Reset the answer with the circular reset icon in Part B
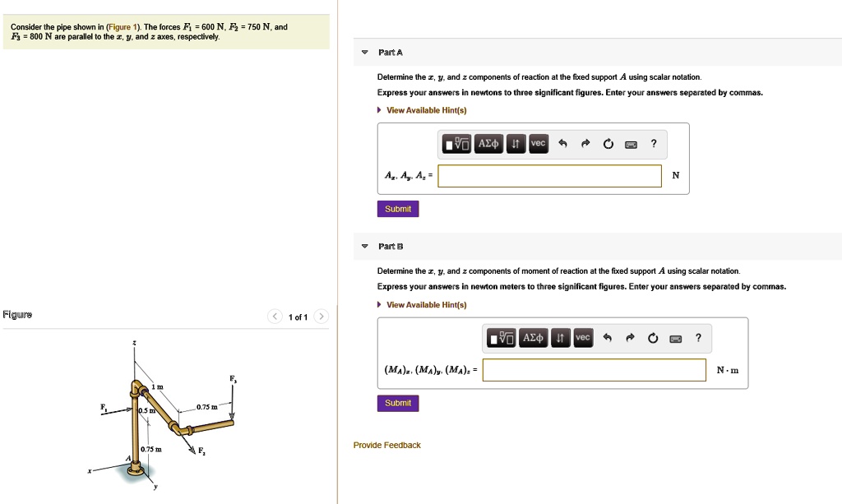The image size is (842, 504). pyautogui.click(x=652, y=337)
